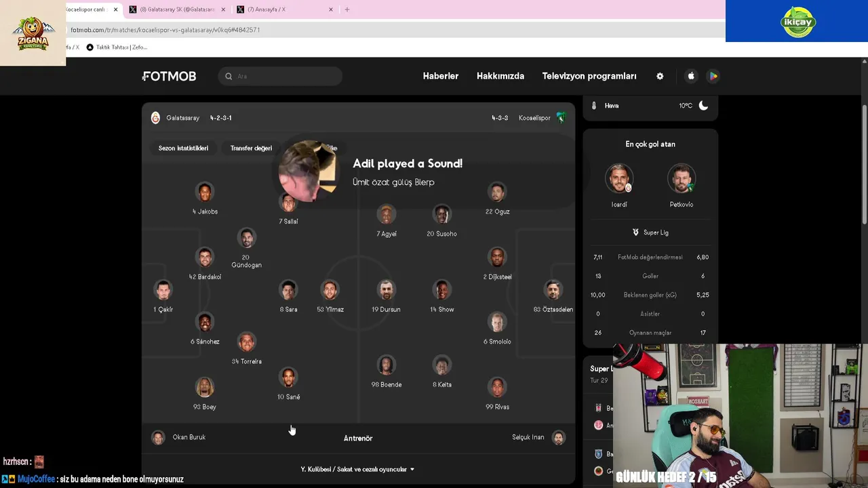
Task: Click the 'Oynanan maçlar' stat label
Action: click(x=650, y=333)
